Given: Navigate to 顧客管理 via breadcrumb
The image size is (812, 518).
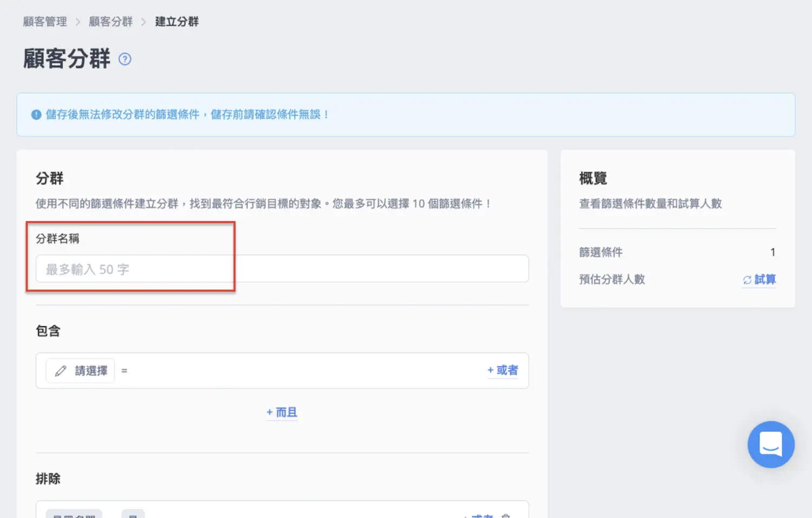Looking at the screenshot, I should (x=44, y=22).
